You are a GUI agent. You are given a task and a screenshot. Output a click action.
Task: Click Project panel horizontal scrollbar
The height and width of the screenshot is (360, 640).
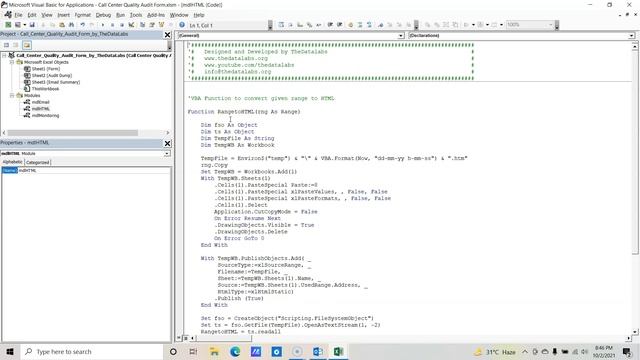73,133
